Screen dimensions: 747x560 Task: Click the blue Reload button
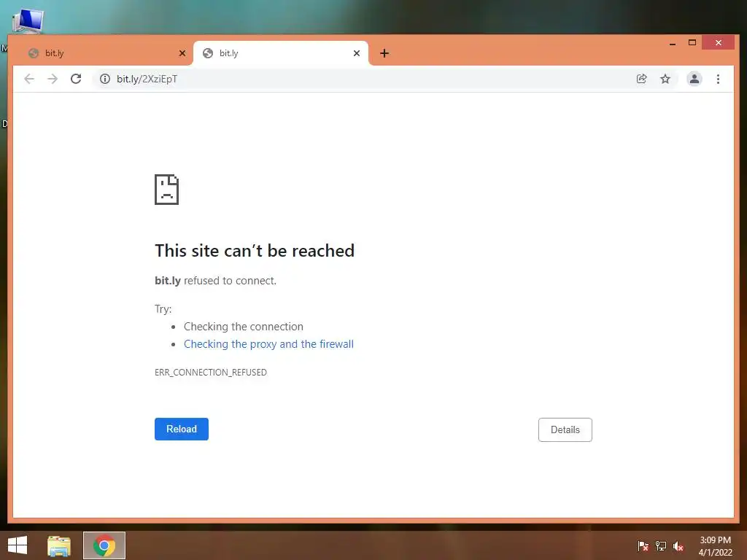pos(182,429)
